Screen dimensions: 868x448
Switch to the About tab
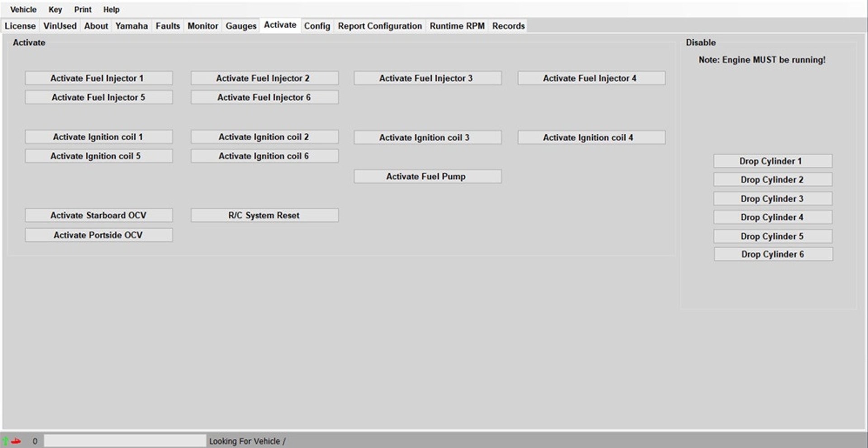[96, 26]
